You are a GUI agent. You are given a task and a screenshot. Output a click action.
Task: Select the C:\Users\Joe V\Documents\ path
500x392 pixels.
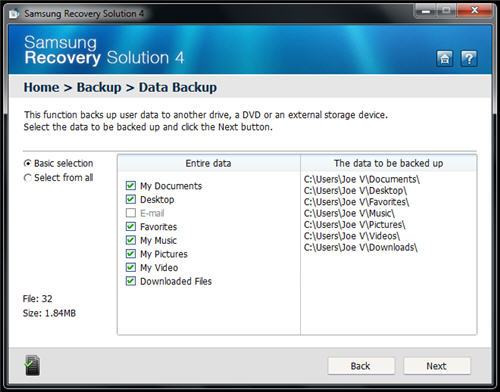pyautogui.click(x=362, y=179)
